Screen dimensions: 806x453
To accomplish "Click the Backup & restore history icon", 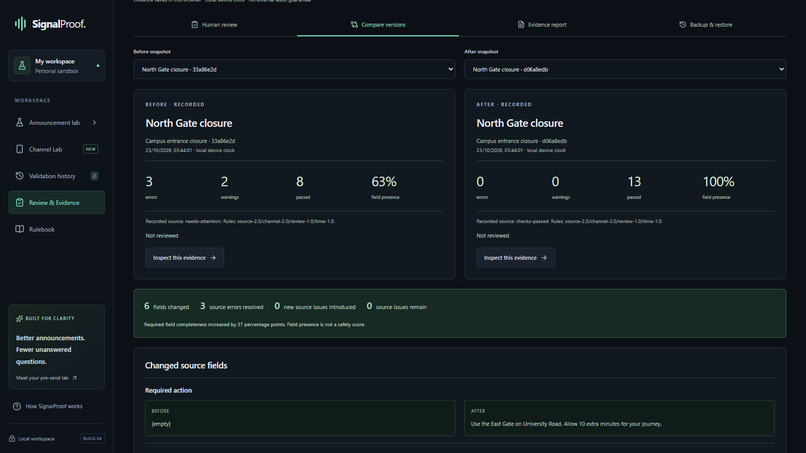I will 683,25.
